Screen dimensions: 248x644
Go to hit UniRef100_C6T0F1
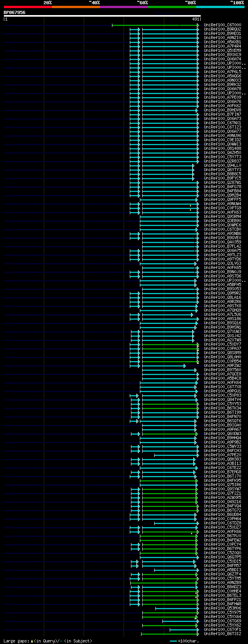click(222, 630)
